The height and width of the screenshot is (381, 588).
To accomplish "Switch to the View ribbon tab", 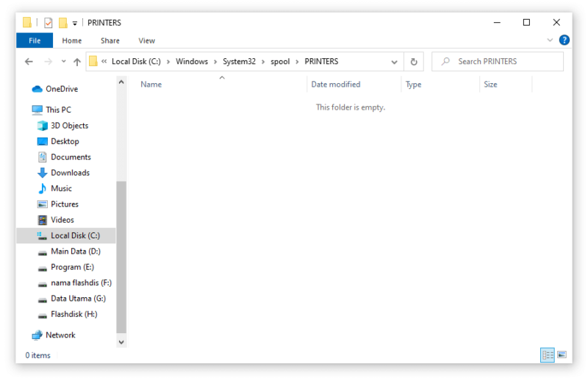I will click(146, 40).
